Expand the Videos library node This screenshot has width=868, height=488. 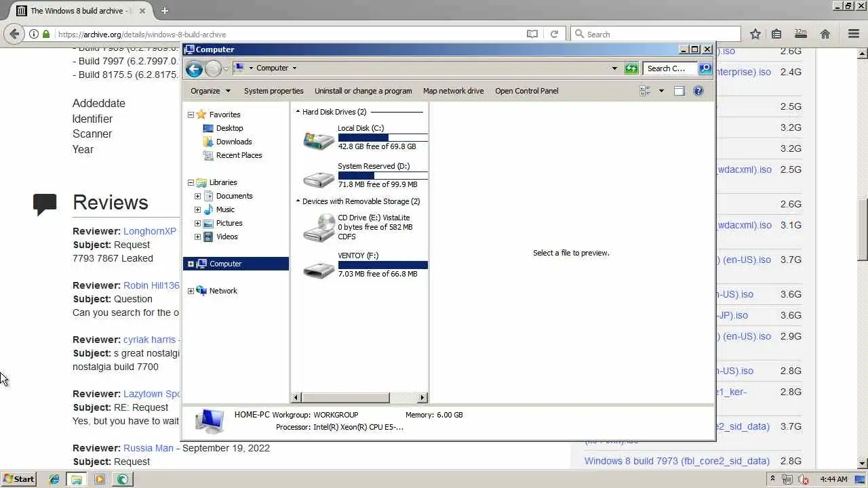pyautogui.click(x=197, y=237)
